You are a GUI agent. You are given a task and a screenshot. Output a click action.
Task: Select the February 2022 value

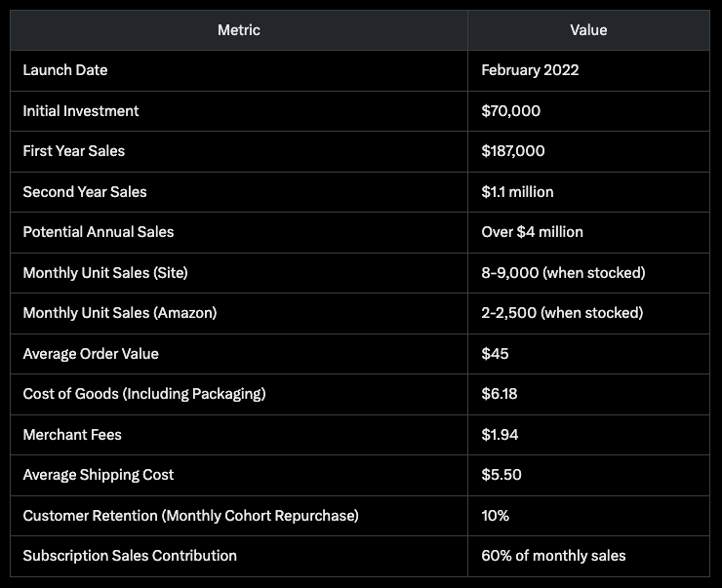pyautogui.click(x=530, y=70)
